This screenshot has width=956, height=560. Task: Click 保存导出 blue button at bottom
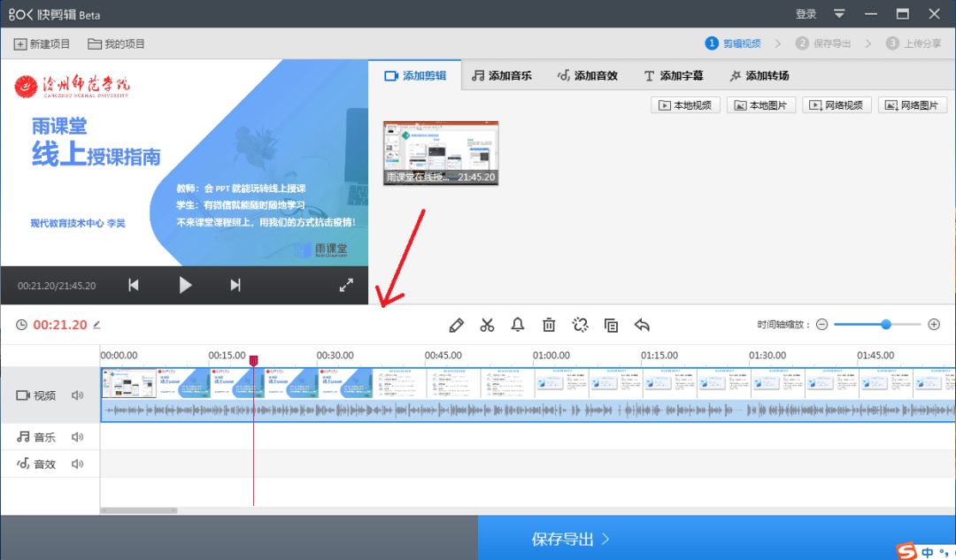coord(716,538)
